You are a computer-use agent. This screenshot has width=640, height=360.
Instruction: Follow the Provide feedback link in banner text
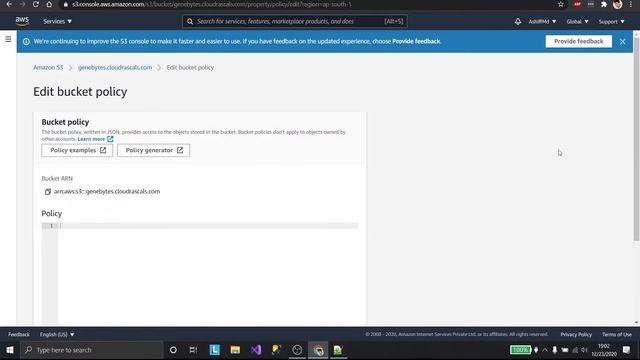click(416, 41)
